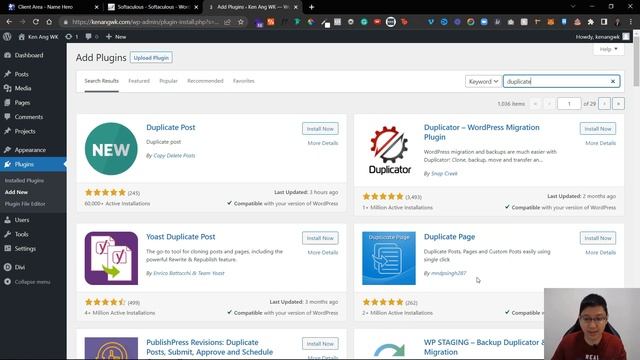Install Duplicator WordPress Migration Plugin
The image size is (640, 360).
point(598,129)
